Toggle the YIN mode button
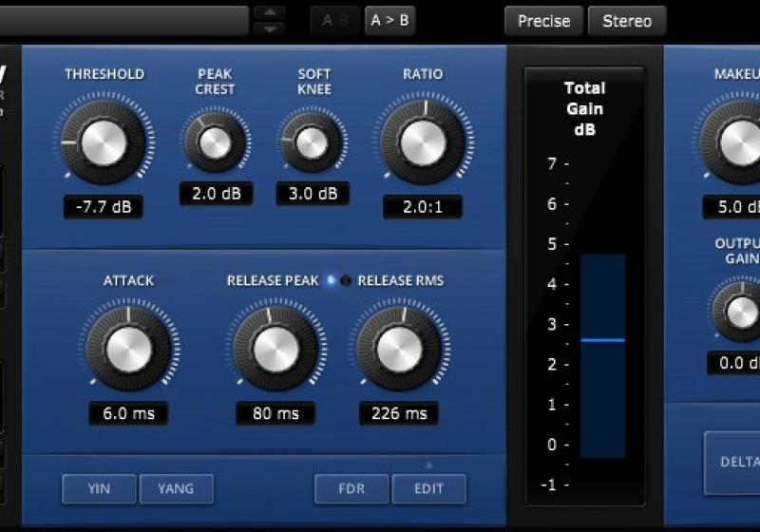The width and height of the screenshot is (760, 532). (x=99, y=488)
